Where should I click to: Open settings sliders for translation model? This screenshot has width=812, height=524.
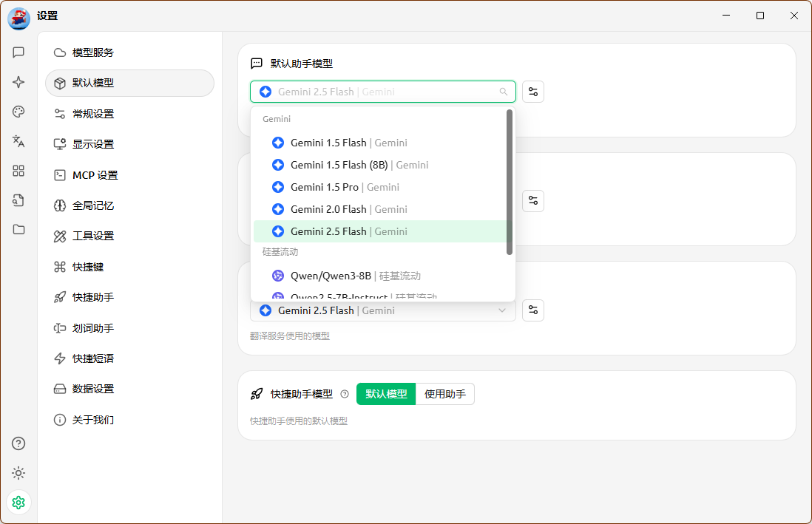533,310
